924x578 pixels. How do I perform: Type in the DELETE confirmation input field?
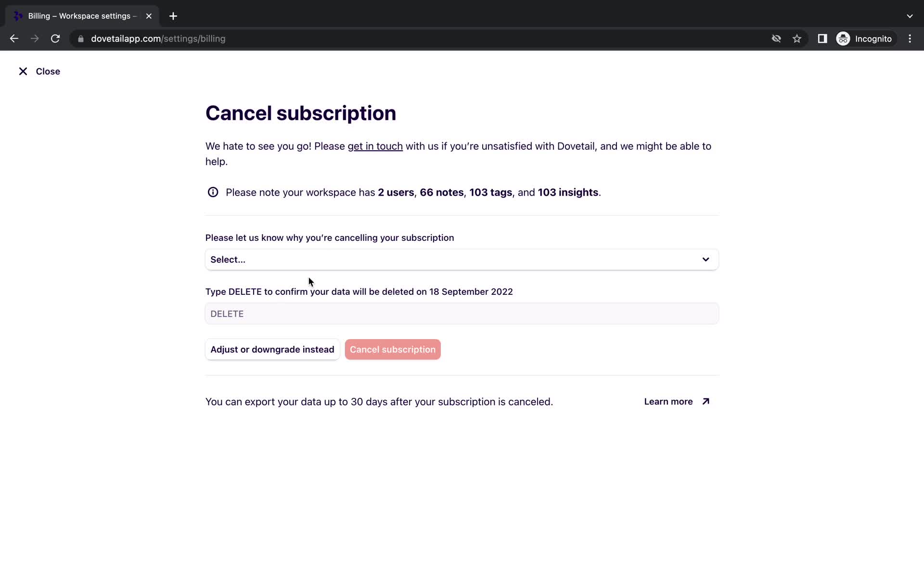tap(462, 314)
